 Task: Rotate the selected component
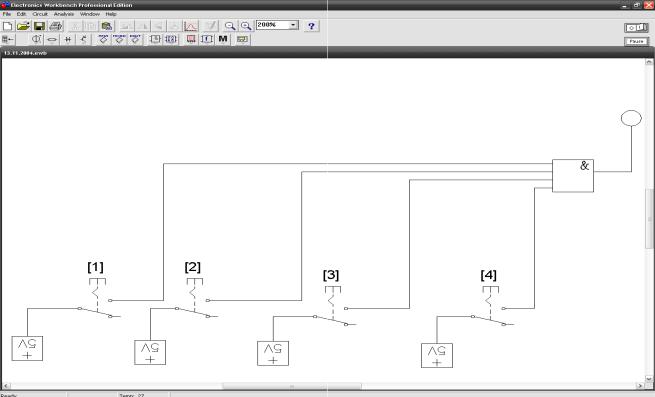(x=126, y=26)
